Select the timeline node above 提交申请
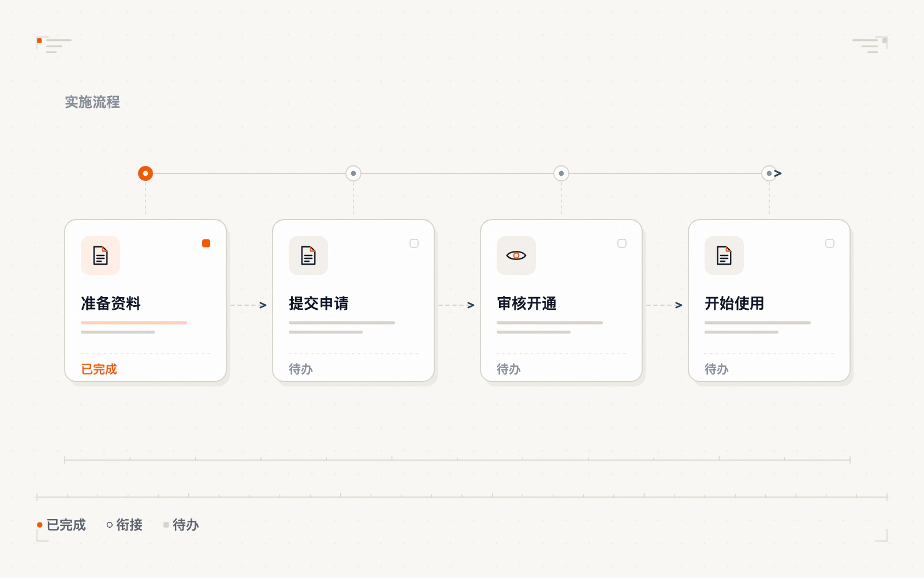This screenshot has height=578, width=924. (x=353, y=173)
